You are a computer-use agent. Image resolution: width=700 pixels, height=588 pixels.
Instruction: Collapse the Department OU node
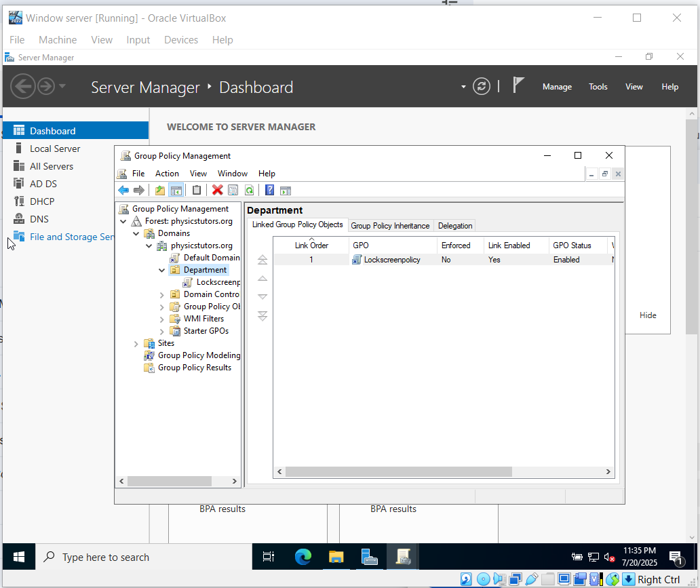[x=162, y=270]
